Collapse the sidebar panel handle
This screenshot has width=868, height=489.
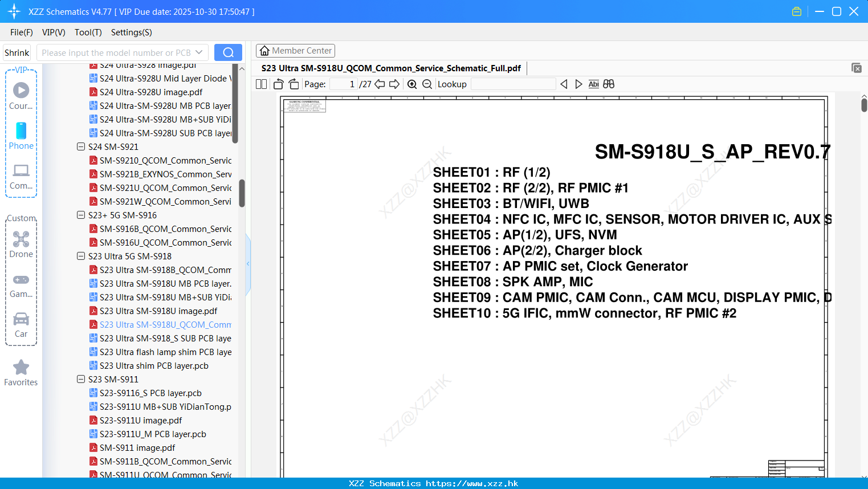[248, 264]
